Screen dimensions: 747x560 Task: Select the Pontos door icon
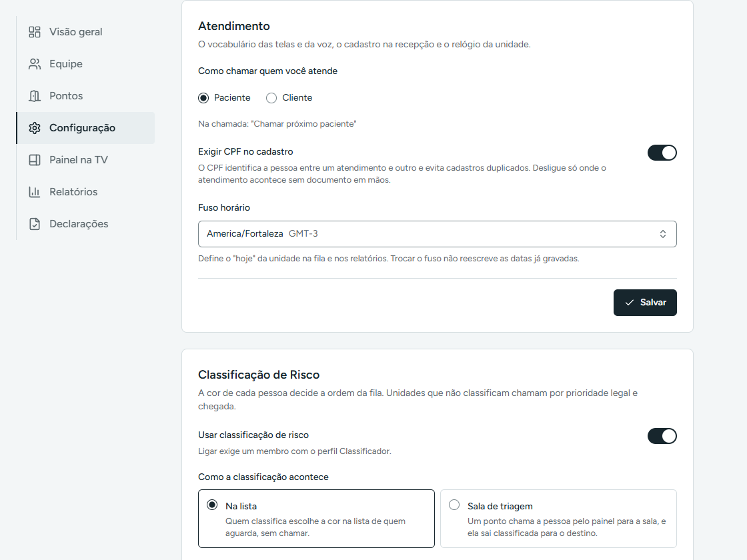pyautogui.click(x=34, y=96)
